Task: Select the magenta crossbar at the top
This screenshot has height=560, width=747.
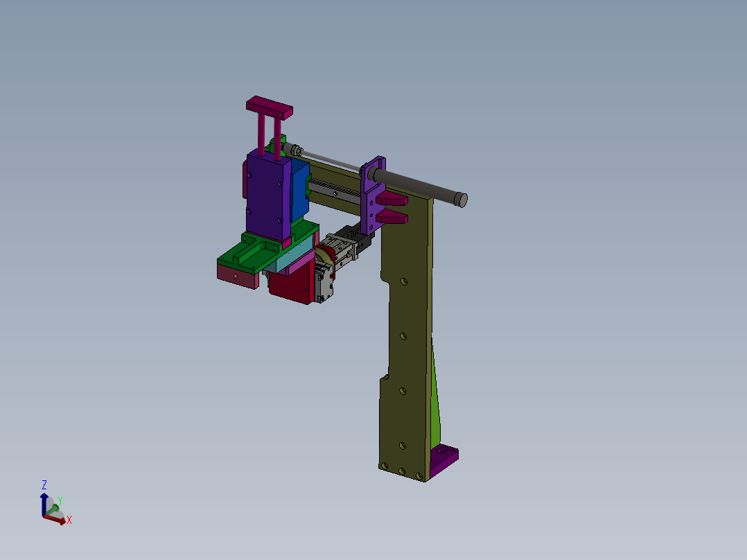Action: (269, 107)
